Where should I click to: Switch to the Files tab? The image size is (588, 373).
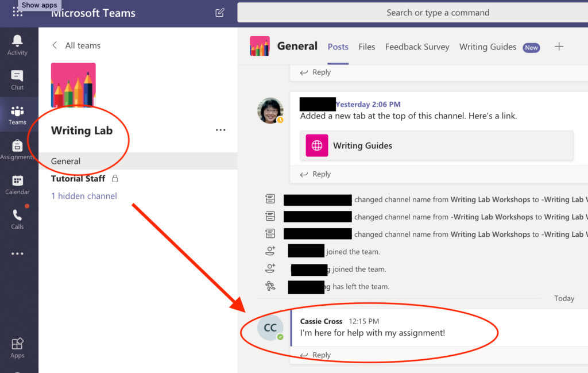point(366,47)
